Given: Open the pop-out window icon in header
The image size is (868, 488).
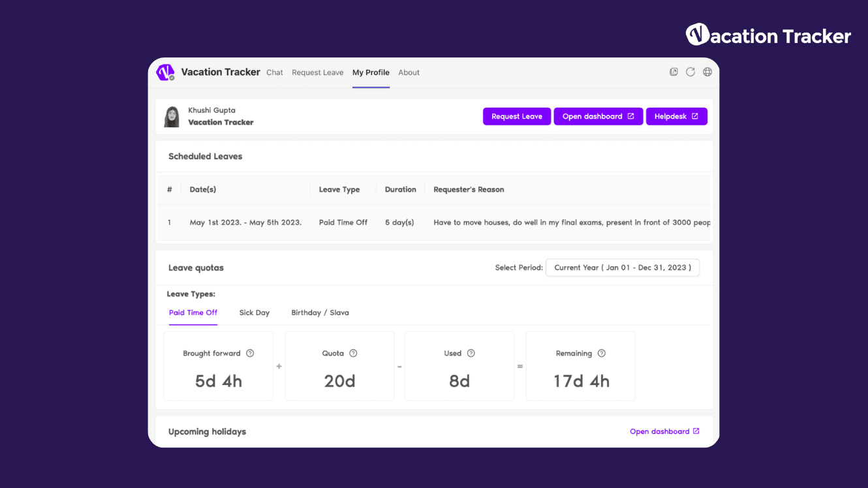Looking at the screenshot, I should coord(674,72).
